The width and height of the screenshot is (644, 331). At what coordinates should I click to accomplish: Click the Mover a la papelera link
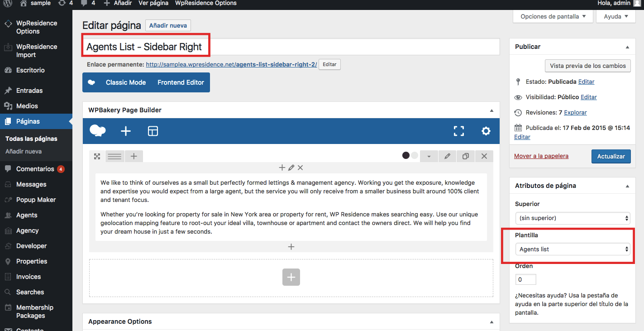tap(541, 156)
